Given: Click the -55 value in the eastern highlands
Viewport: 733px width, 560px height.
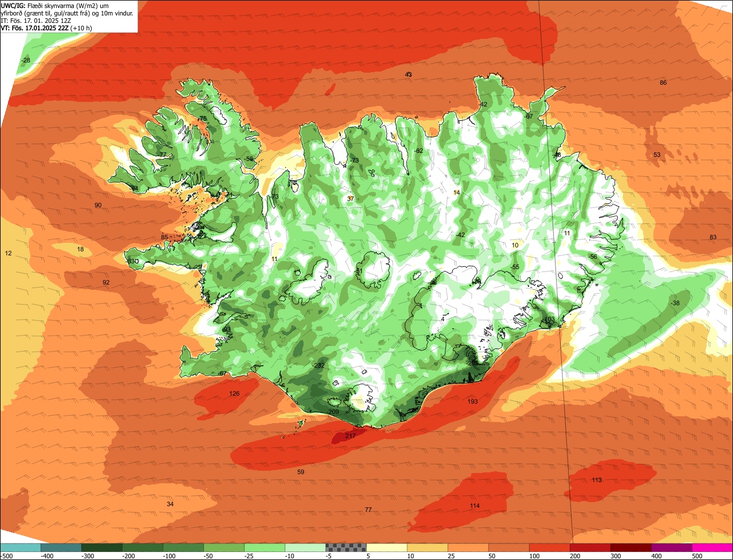Looking at the screenshot, I should (515, 267).
